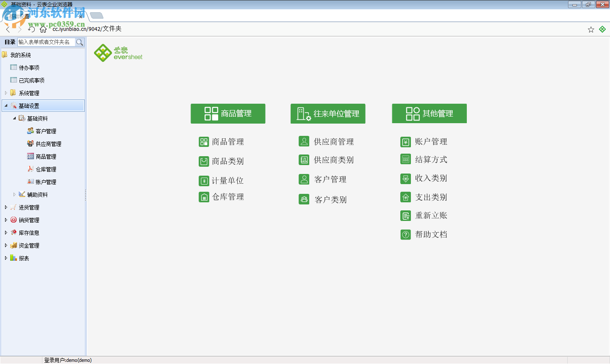Expand the 资金管理 tree node
The height and width of the screenshot is (364, 610).
[6, 245]
